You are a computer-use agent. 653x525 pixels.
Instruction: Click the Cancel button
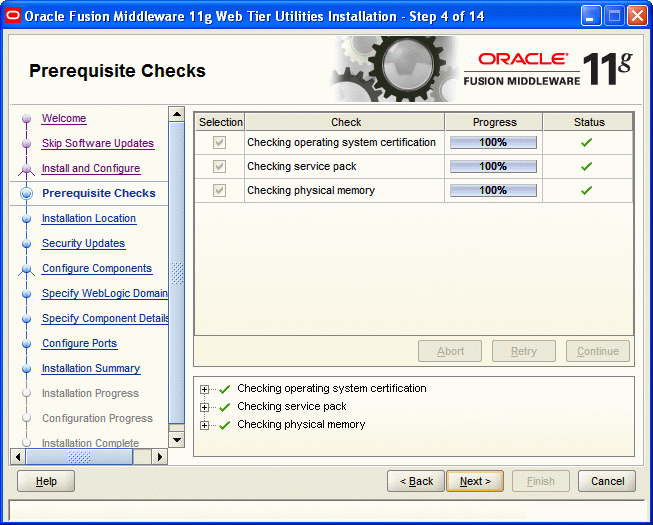pyautogui.click(x=607, y=481)
